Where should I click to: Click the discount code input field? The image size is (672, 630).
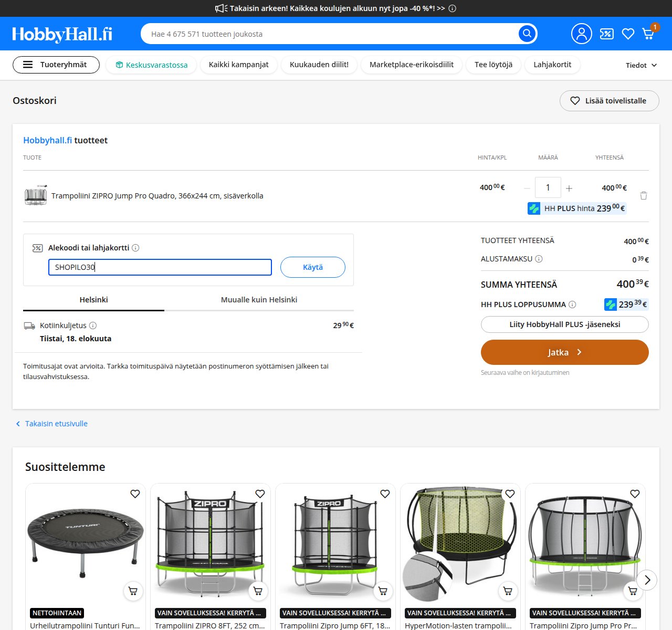coord(160,267)
